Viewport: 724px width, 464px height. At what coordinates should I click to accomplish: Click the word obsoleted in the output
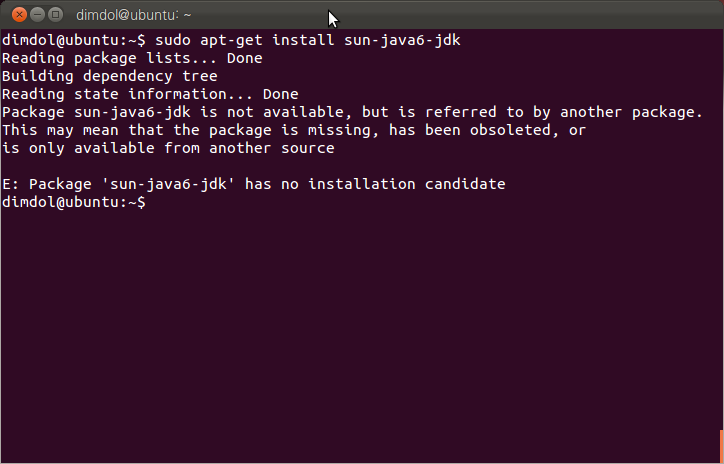click(510, 130)
